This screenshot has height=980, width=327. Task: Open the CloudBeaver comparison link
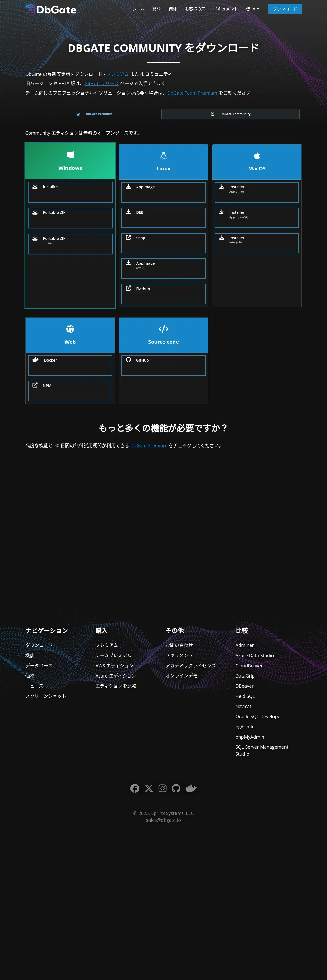[249, 666]
